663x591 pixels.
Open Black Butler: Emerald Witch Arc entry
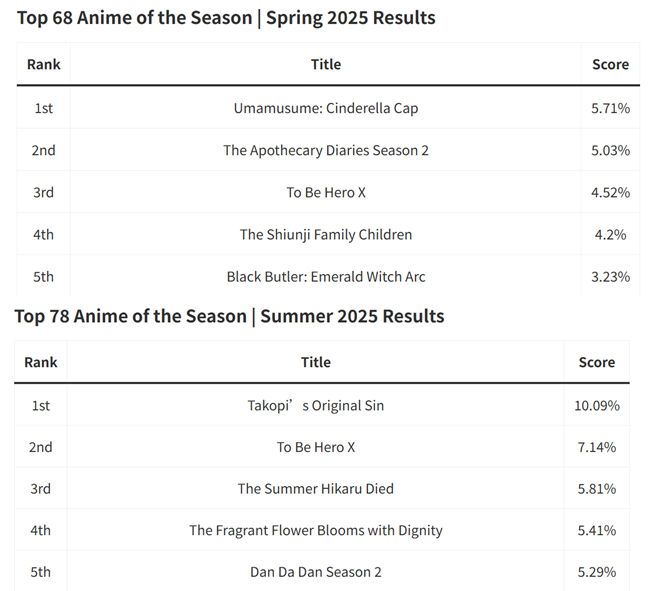326,276
